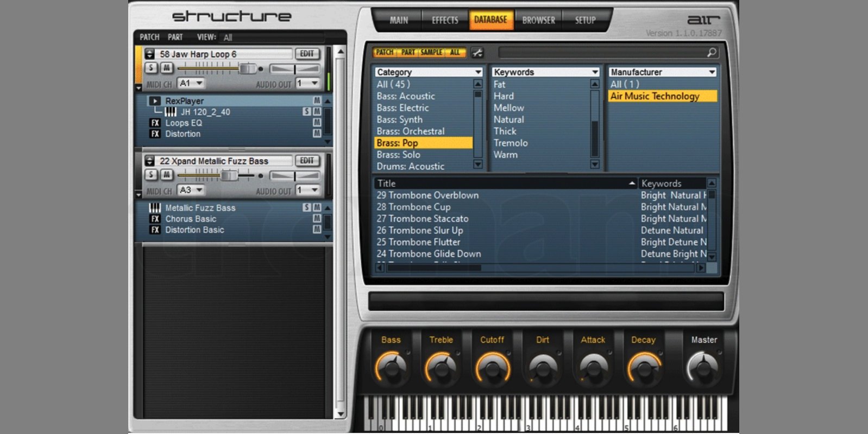Switch to the MAIN tab
The width and height of the screenshot is (868, 434).
(x=399, y=20)
